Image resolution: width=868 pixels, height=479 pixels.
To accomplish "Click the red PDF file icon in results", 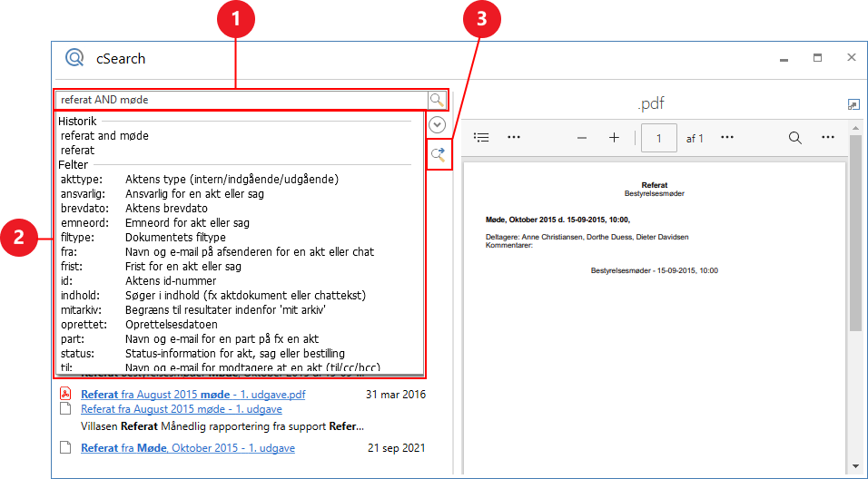I will coord(65,395).
